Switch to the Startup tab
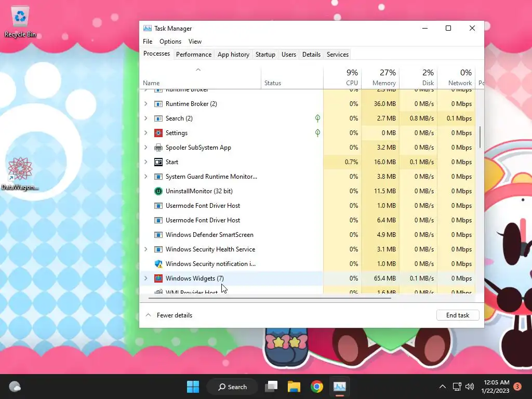Image resolution: width=532 pixels, height=399 pixels. tap(265, 55)
